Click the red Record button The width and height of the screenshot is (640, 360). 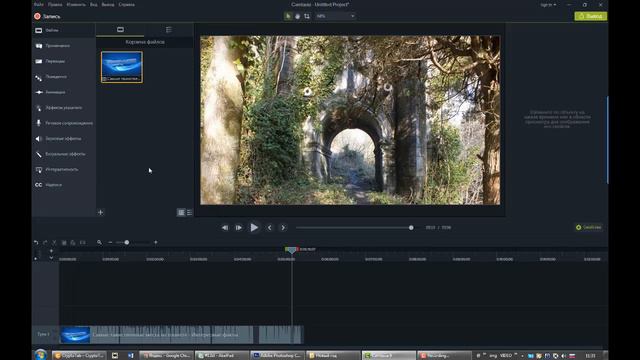[47, 16]
